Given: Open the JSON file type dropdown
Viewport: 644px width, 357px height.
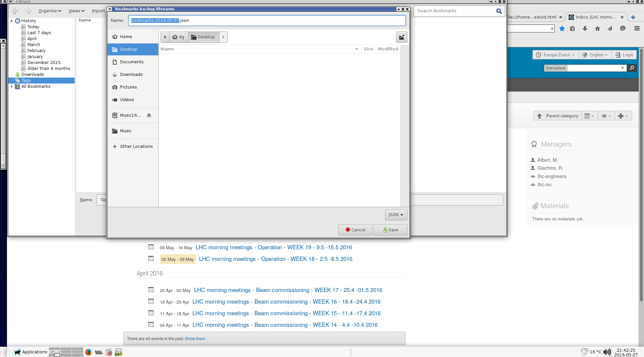Looking at the screenshot, I should pyautogui.click(x=396, y=215).
